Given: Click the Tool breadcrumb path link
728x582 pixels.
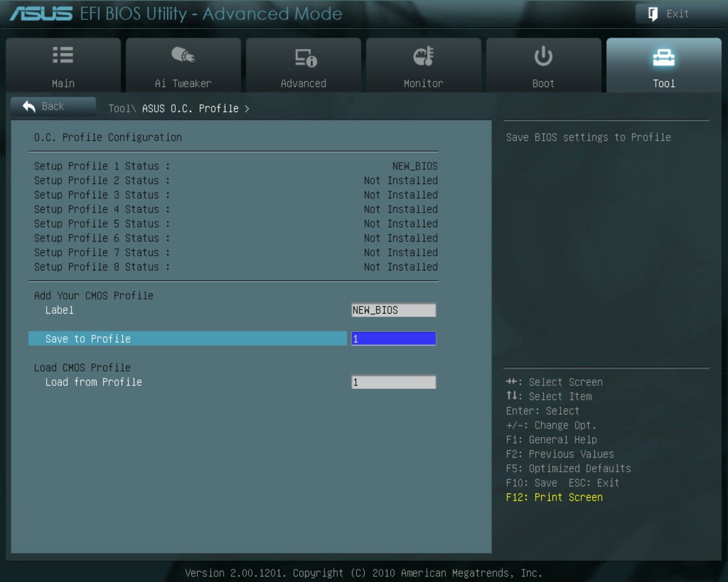Looking at the screenshot, I should coord(119,109).
